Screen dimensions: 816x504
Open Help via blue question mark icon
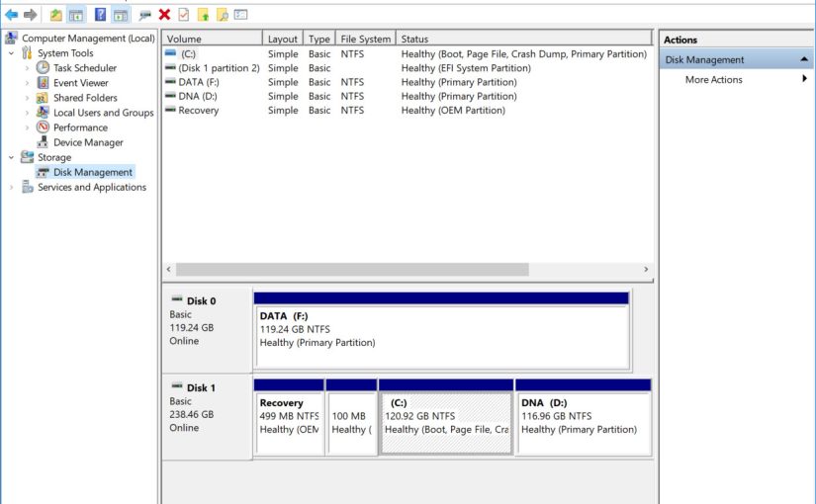click(x=101, y=15)
